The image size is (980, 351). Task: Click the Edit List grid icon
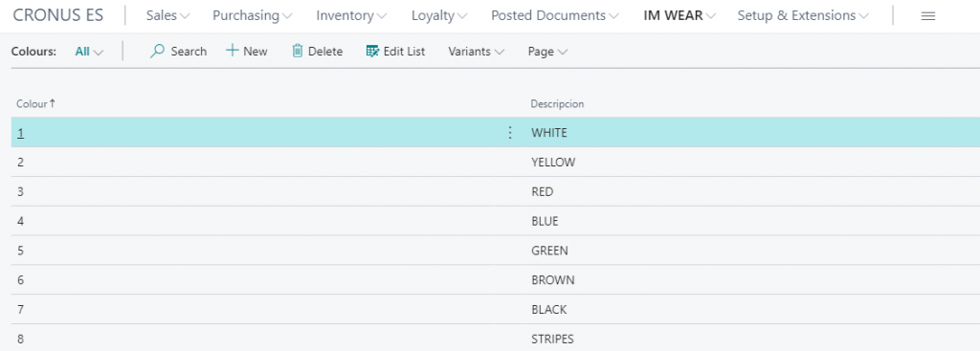[x=372, y=52]
